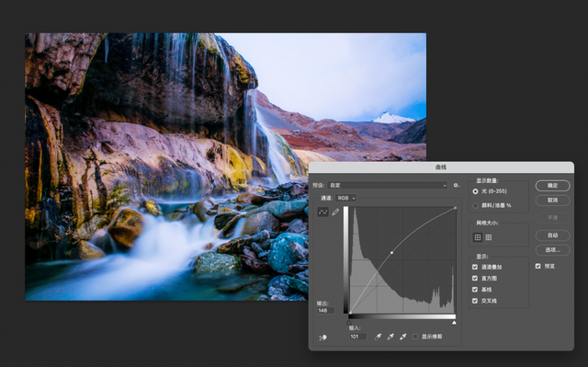The height and width of the screenshot is (367, 588).
Task: Click the white point slider triangle
Action: (x=454, y=322)
